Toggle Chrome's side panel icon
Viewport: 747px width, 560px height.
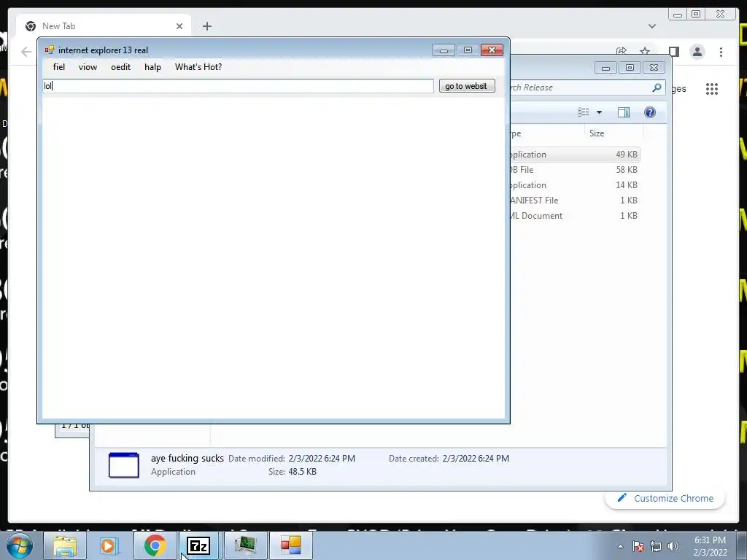[x=673, y=52]
